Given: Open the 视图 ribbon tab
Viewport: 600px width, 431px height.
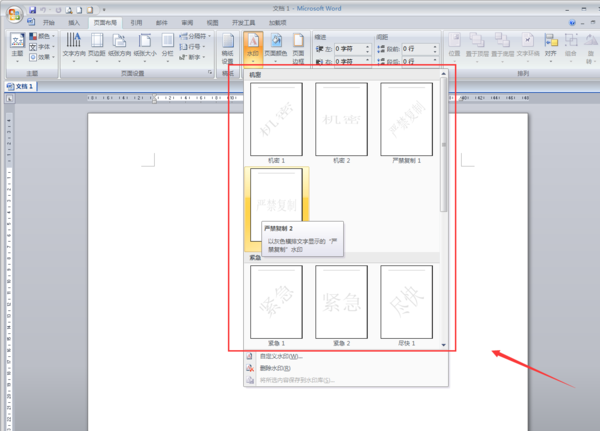Looking at the screenshot, I should 212,23.
